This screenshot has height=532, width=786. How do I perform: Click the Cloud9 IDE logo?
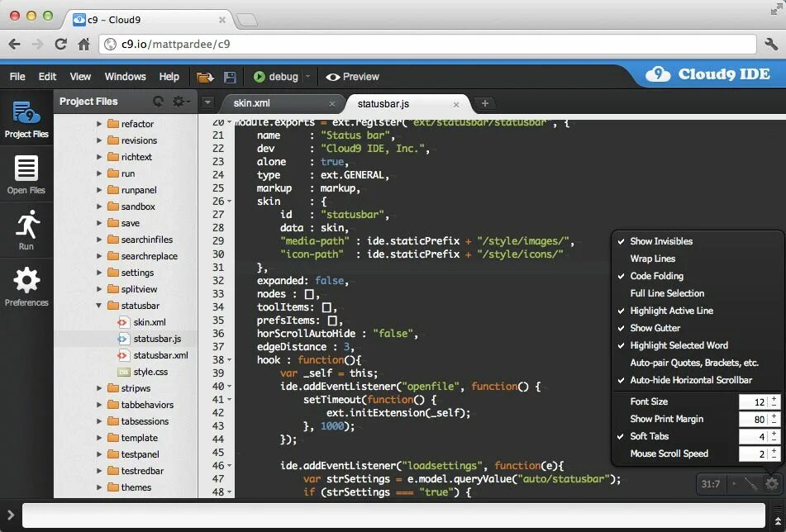click(x=707, y=74)
